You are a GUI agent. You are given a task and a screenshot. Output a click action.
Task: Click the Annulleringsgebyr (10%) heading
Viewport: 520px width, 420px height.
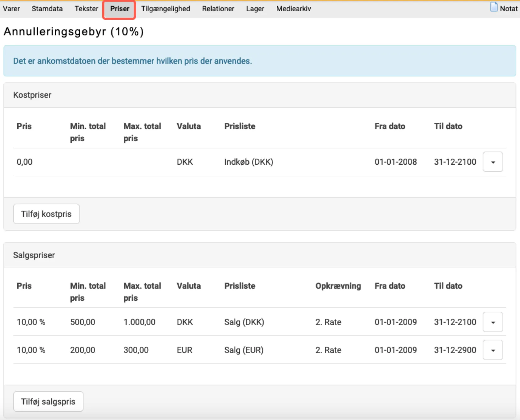click(74, 32)
